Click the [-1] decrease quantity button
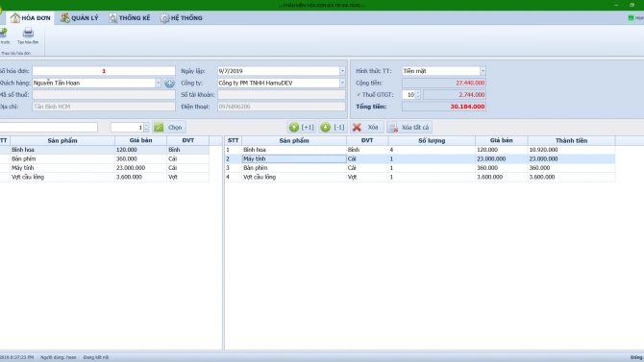644x362 pixels. click(x=333, y=128)
